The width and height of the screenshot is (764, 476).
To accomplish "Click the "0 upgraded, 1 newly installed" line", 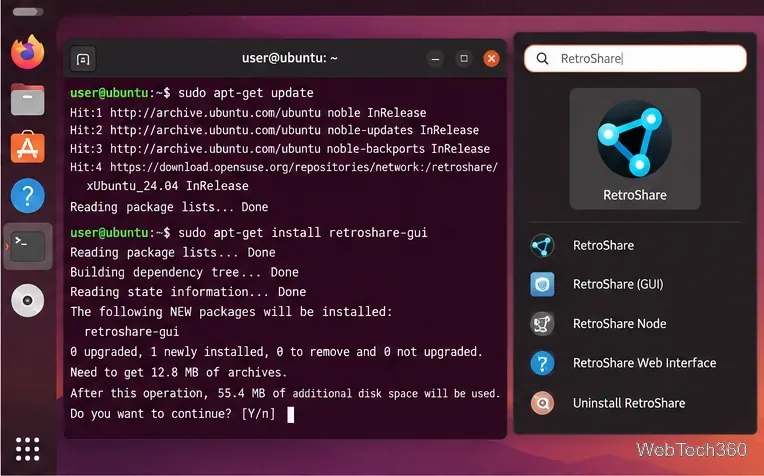I will click(276, 352).
